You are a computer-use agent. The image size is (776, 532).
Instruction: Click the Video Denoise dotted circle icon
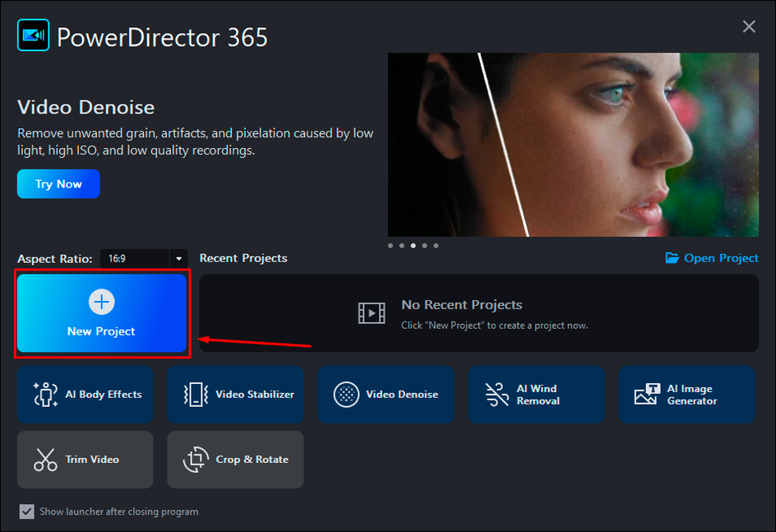[x=346, y=395]
